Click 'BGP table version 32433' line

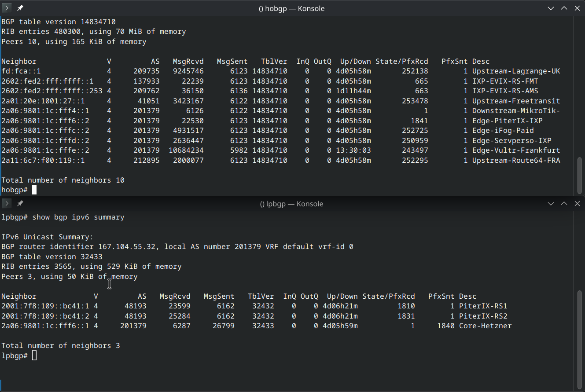(x=52, y=257)
